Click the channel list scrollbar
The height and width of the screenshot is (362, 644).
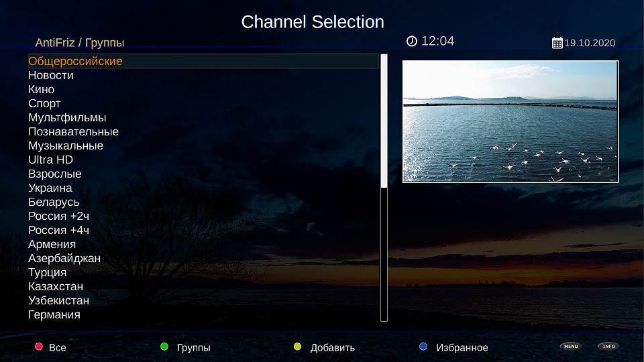click(384, 188)
